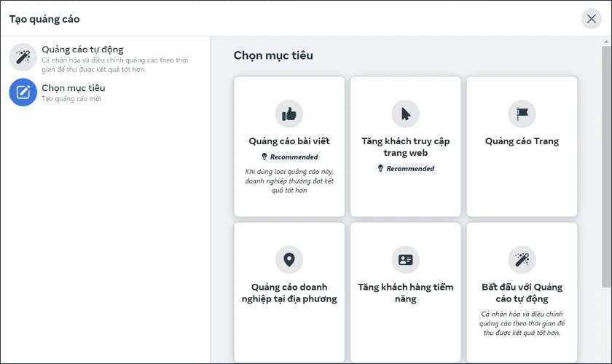The width and height of the screenshot is (612, 364).
Task: Click Recommended under Tăng khách truy cập trang web
Action: click(x=410, y=169)
